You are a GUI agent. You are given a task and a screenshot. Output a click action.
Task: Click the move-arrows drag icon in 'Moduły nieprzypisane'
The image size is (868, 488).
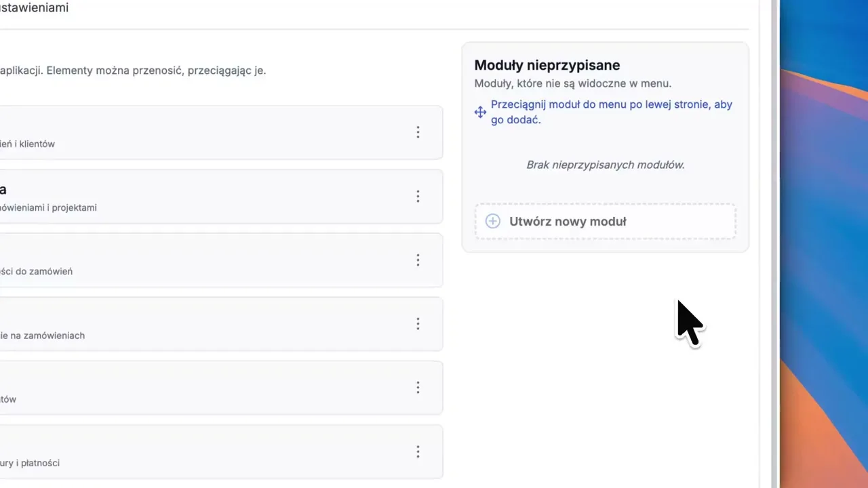click(480, 112)
